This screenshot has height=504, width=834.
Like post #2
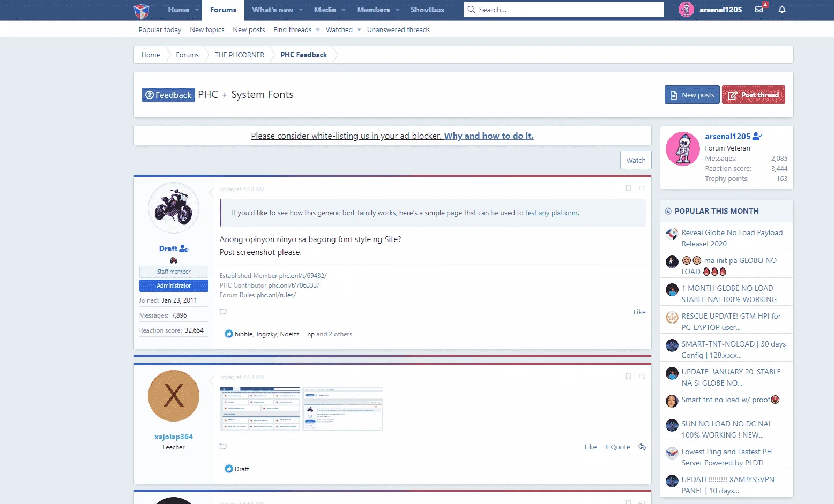tap(590, 447)
